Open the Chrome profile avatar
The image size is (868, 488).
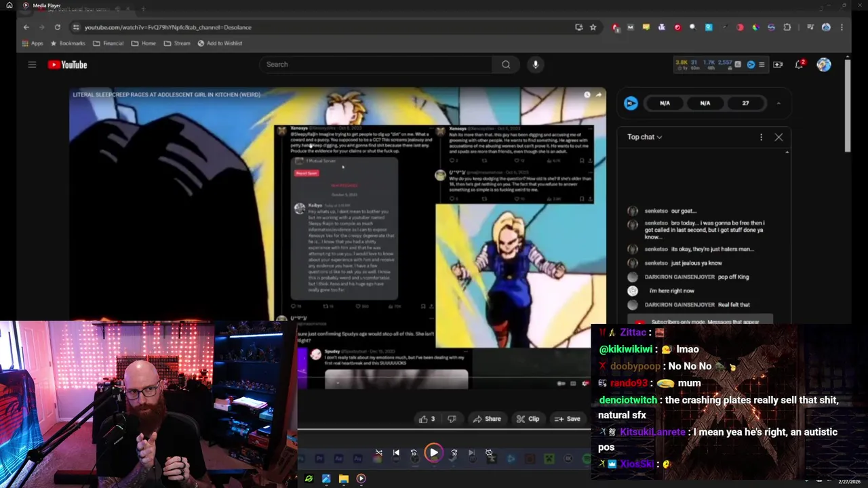(826, 27)
